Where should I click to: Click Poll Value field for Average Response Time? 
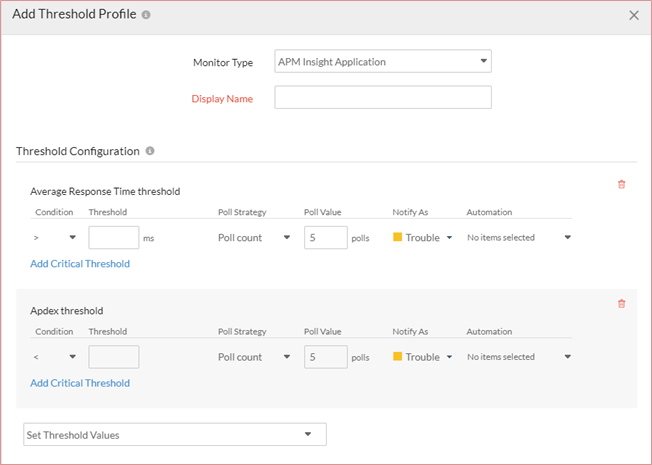click(x=326, y=237)
